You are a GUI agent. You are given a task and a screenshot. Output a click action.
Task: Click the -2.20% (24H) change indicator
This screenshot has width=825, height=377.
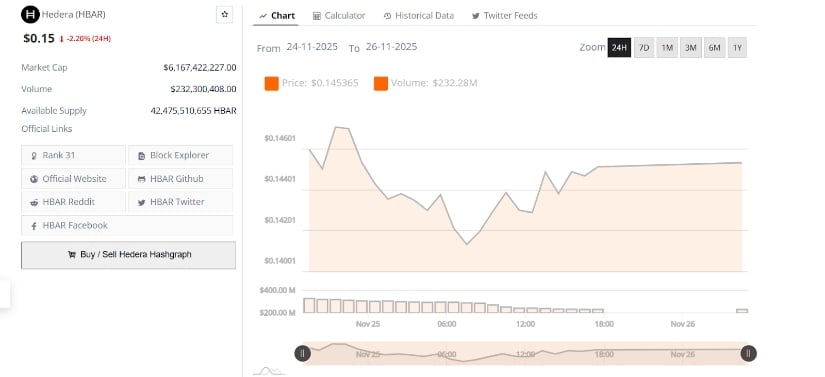coord(85,39)
